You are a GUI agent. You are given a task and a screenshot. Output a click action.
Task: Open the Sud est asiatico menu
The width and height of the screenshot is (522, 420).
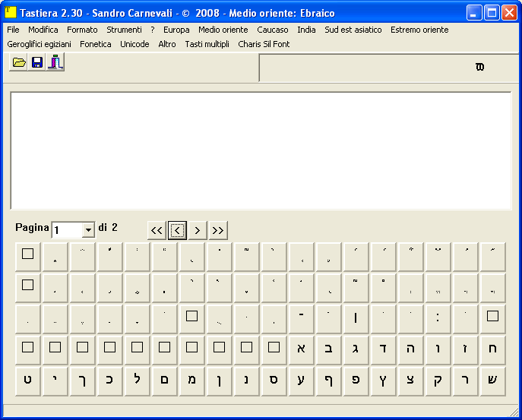(x=353, y=30)
